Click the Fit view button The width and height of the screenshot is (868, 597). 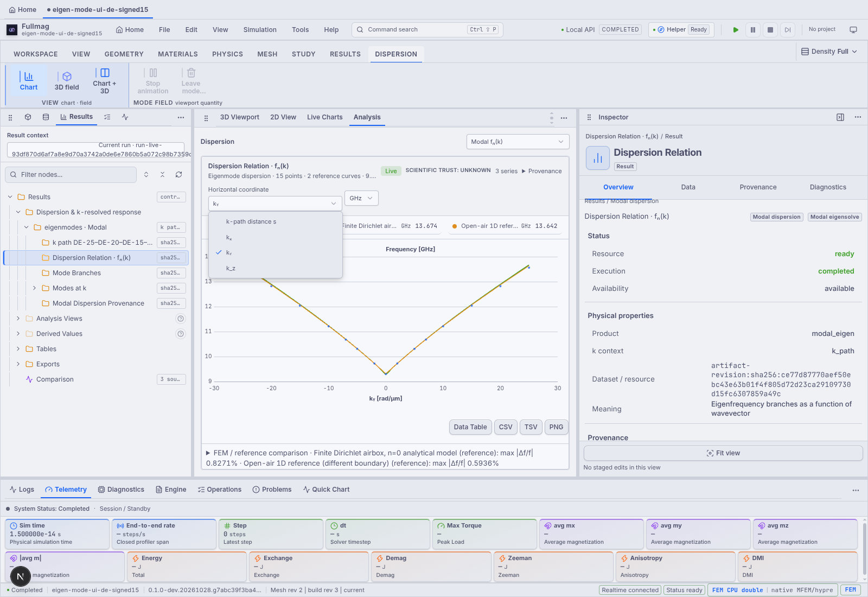723,453
